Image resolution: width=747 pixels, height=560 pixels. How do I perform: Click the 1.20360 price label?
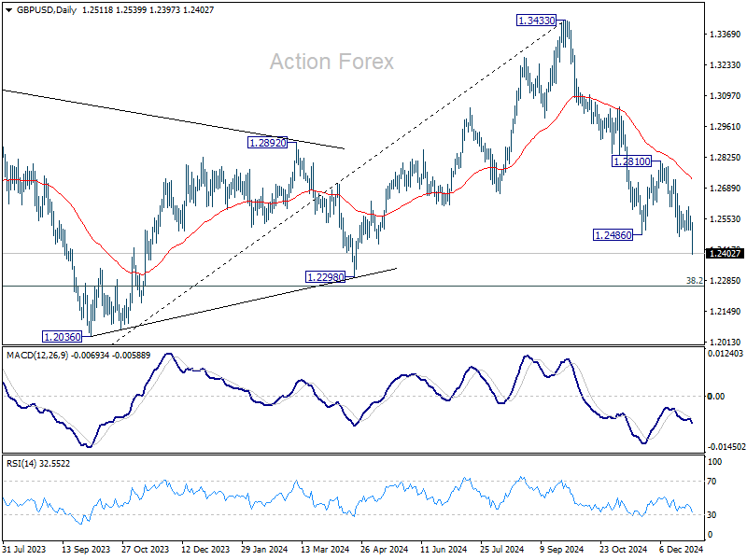(63, 337)
